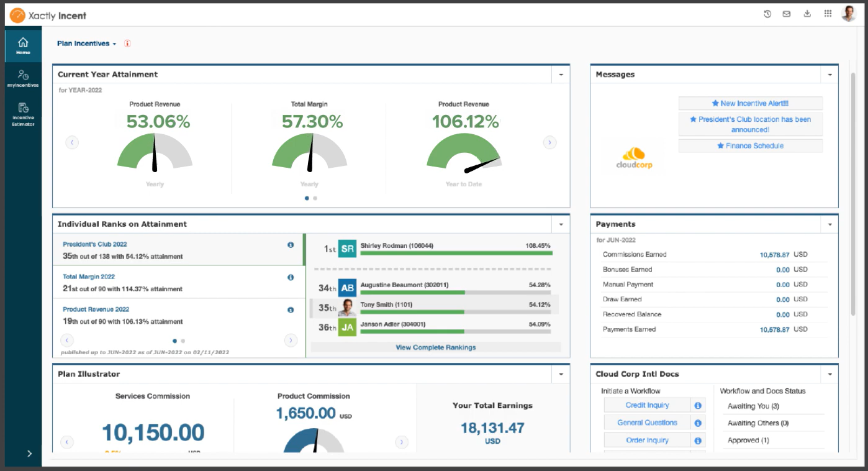Open Awaiting Others (0) docs status
Screen dimensions: 868x471
pyautogui.click(x=758, y=423)
